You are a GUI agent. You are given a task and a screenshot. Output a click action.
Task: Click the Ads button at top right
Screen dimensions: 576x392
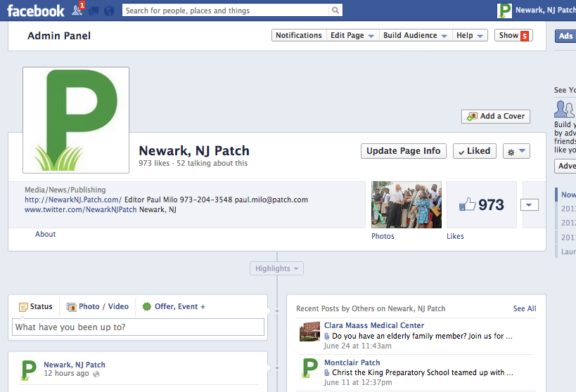coord(565,36)
